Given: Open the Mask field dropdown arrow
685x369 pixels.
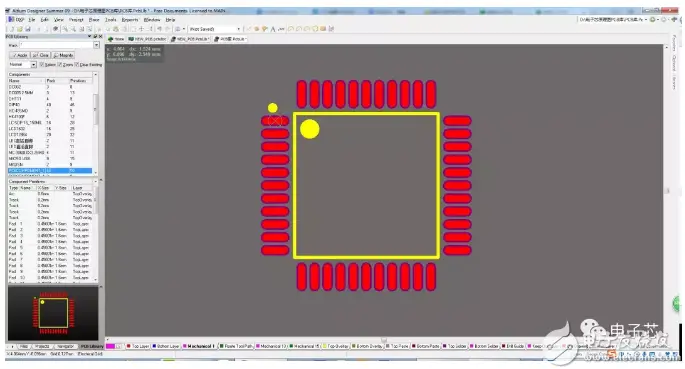Looking at the screenshot, I should point(97,45).
